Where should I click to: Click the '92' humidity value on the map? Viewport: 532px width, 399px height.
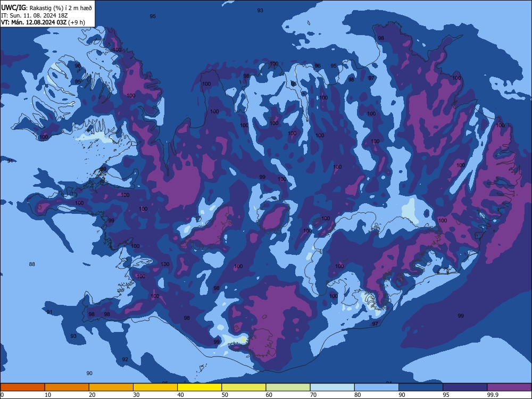coord(125,359)
